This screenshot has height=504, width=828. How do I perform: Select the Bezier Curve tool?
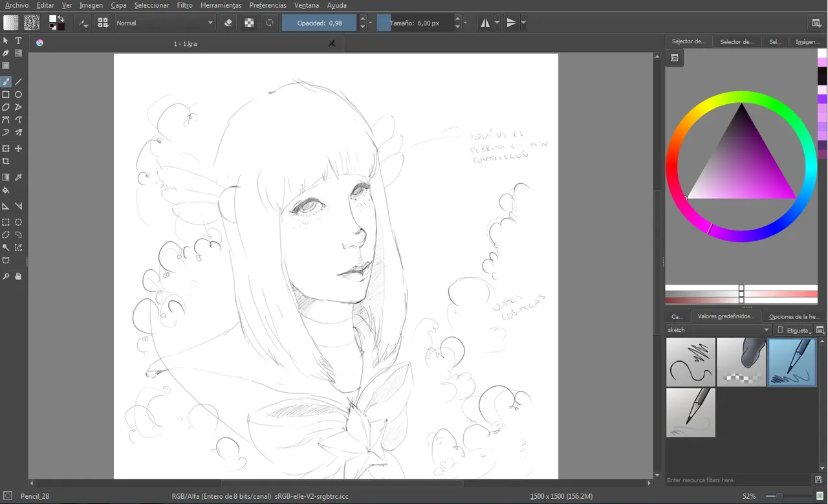click(6, 120)
